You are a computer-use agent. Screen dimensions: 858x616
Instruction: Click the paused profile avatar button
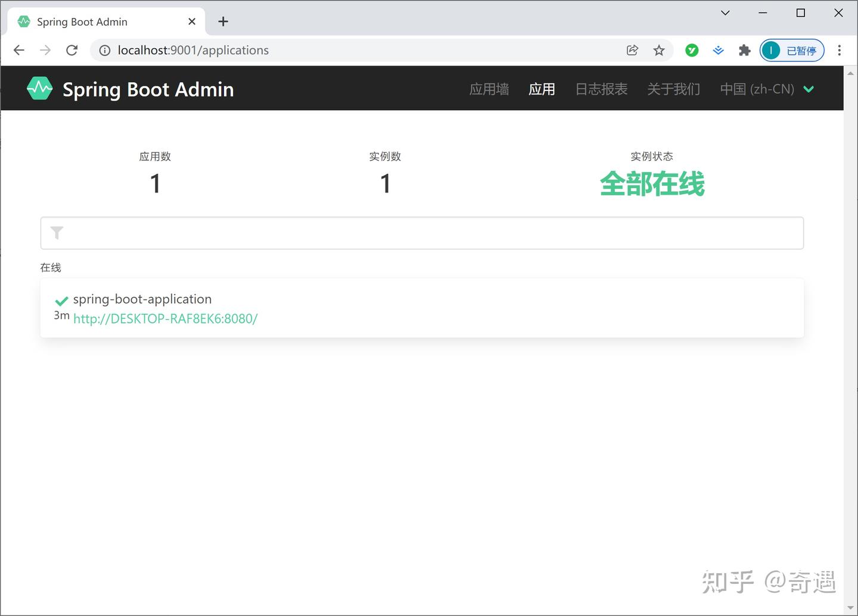coord(792,50)
